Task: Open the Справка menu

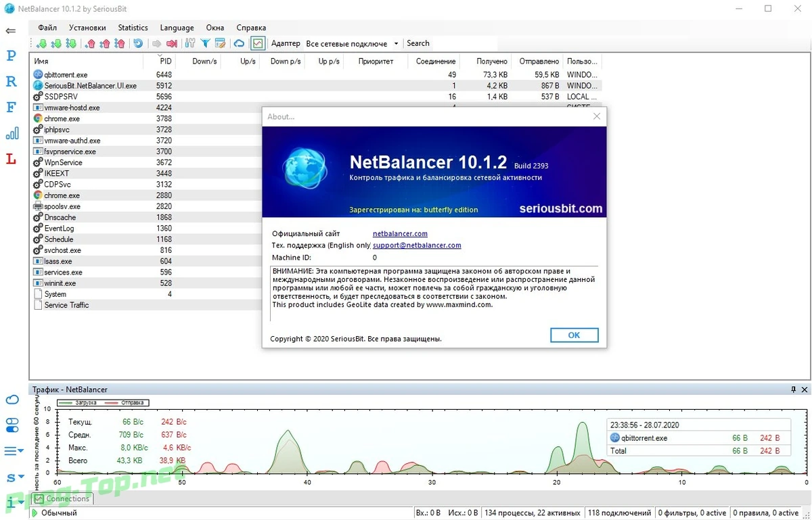Action: (251, 28)
